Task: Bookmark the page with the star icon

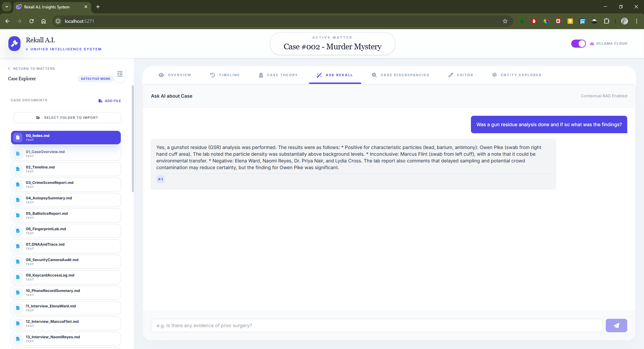Action: 505,21
